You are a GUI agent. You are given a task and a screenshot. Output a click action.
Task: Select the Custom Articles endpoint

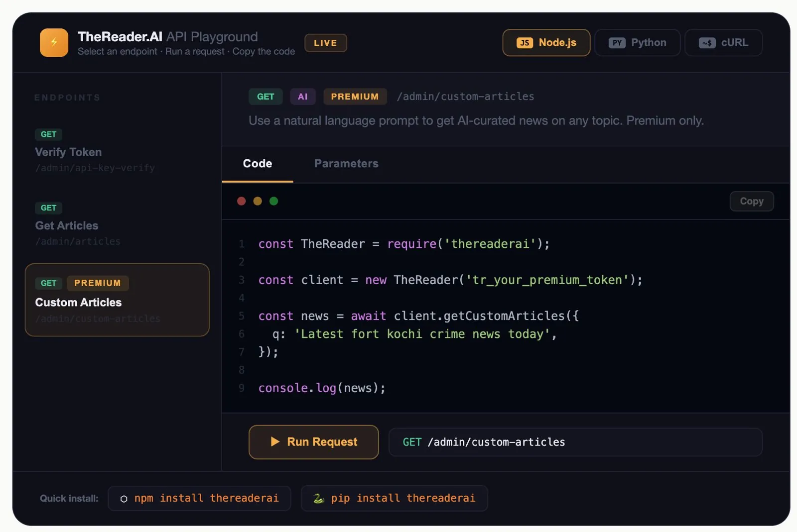coord(117,300)
